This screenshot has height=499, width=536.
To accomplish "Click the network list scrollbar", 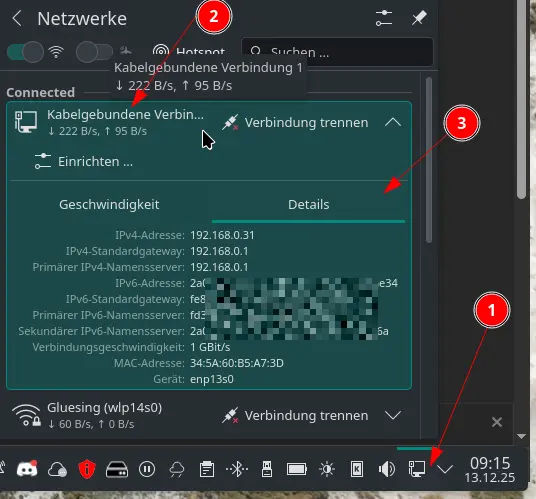I will tap(429, 160).
